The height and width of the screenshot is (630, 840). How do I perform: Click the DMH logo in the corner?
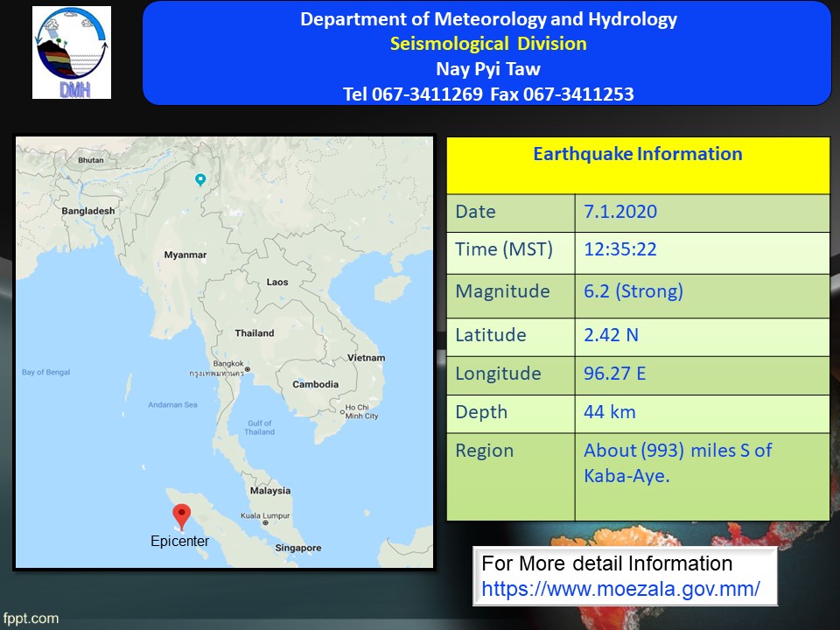72,52
